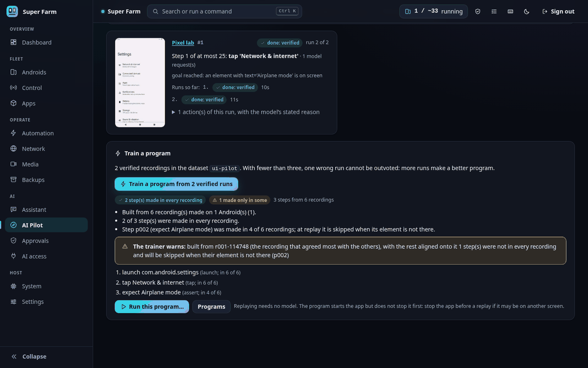Click the System chip icon in sidebar
Image resolution: width=588 pixels, height=368 pixels.
coord(13,286)
